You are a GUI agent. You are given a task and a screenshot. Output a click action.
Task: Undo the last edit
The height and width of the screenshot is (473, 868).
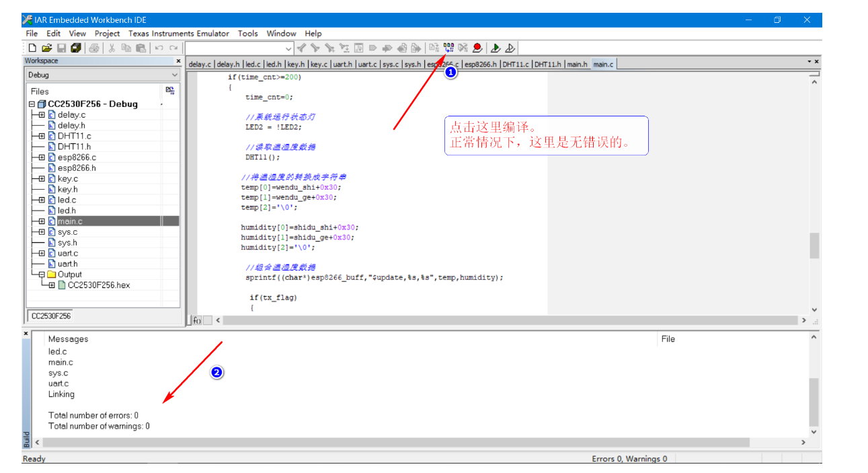(159, 48)
